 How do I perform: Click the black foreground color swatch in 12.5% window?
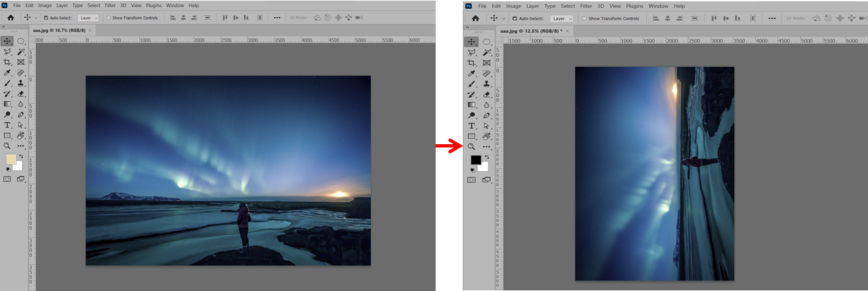click(475, 160)
